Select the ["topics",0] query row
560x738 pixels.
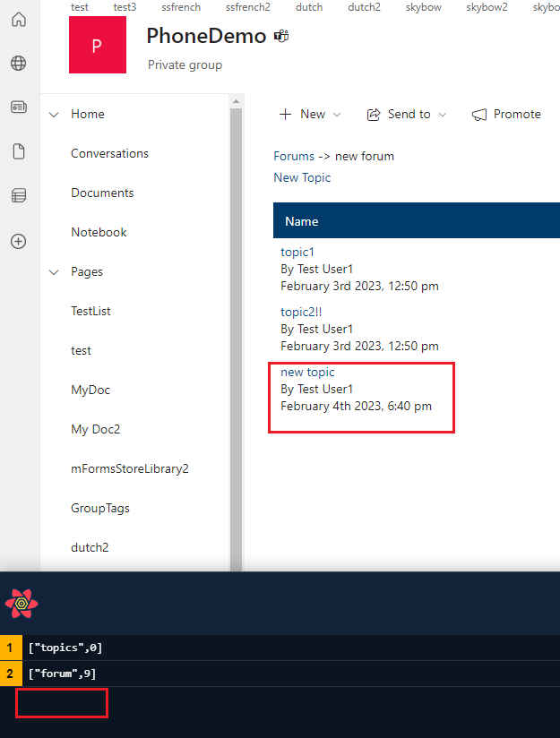pos(65,648)
